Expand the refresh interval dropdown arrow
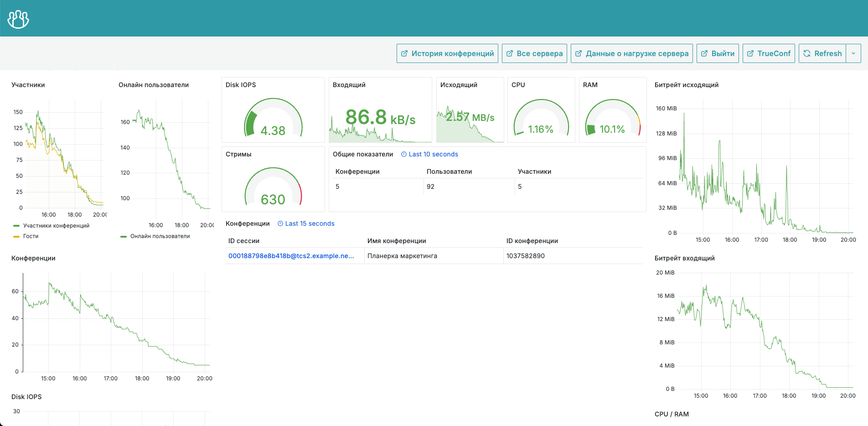Screen dimensions: 868x426 [x=853, y=53]
